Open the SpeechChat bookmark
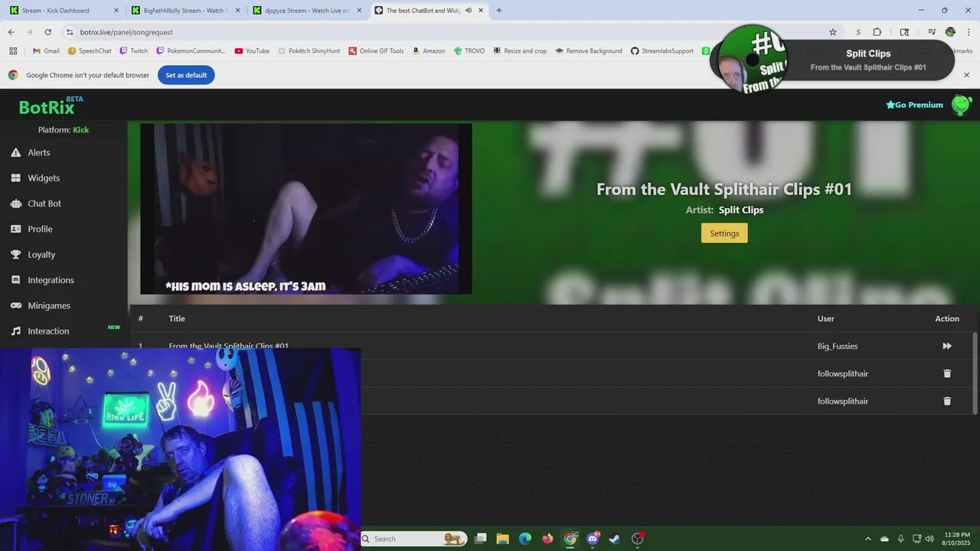Image resolution: width=980 pixels, height=551 pixels. (x=90, y=51)
